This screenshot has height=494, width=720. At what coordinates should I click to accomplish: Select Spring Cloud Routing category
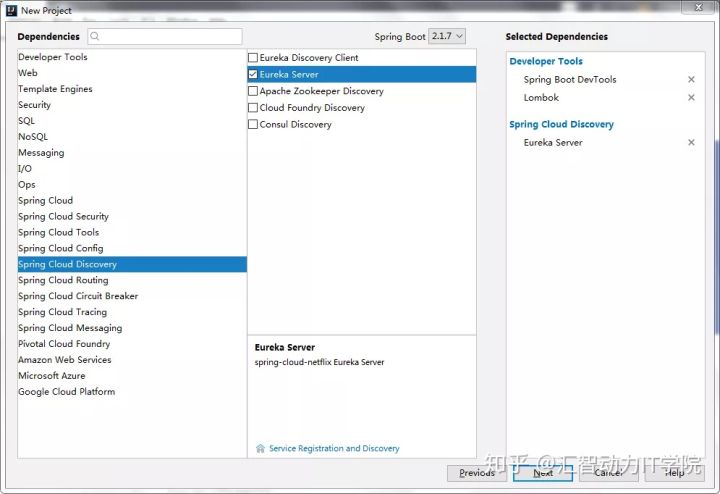[x=63, y=280]
